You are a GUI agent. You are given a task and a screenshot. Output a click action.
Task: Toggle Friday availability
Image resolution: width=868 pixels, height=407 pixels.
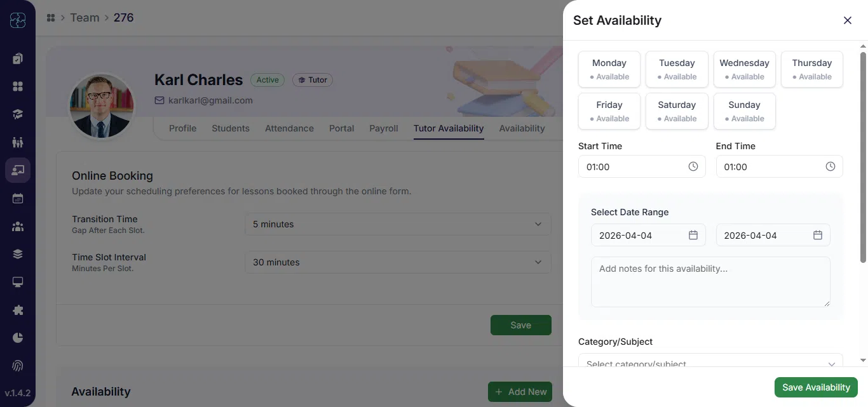point(609,111)
